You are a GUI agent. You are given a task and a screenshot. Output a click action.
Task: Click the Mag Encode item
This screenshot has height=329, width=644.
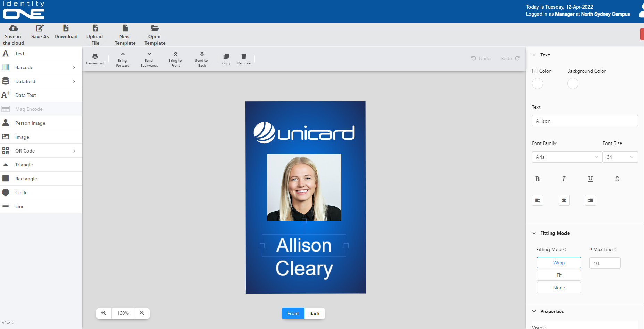(41, 109)
